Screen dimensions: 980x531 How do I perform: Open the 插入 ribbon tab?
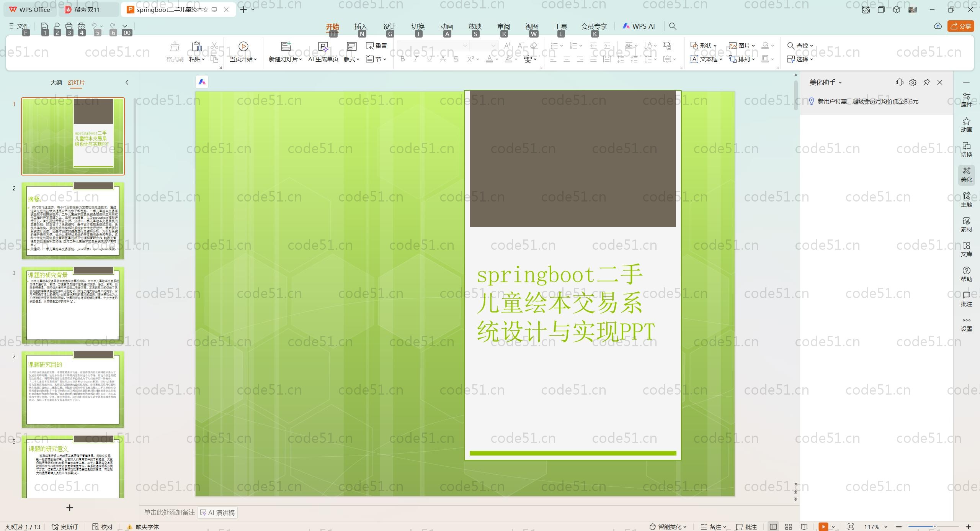360,26
